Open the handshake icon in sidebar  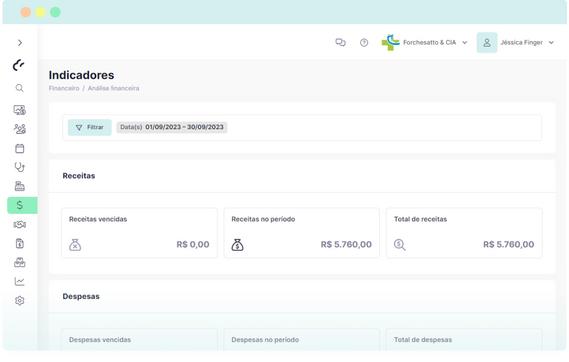tap(20, 225)
